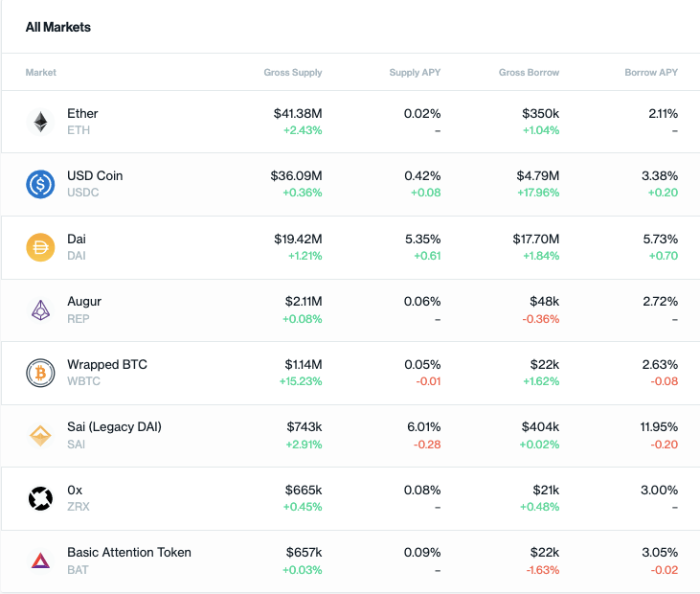Click Sai gross borrow $404k

coord(540,427)
